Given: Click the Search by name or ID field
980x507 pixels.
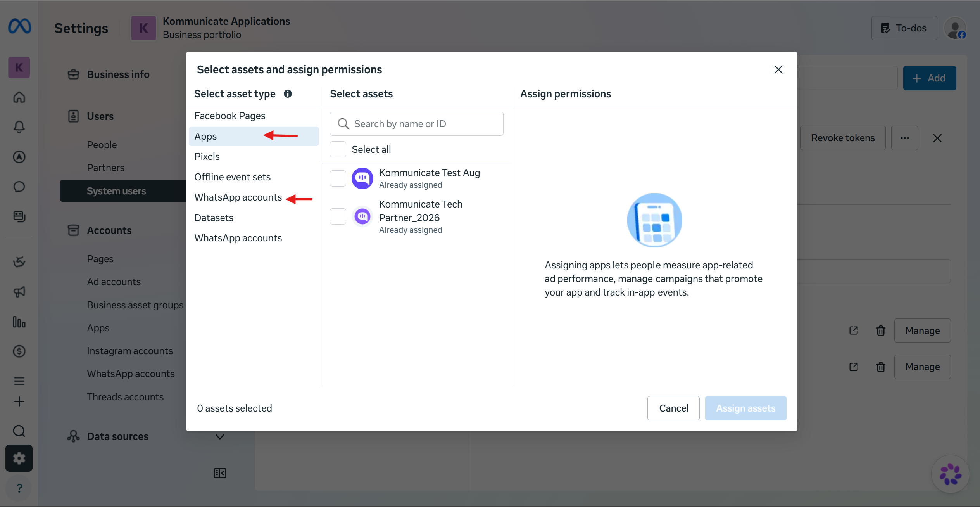Looking at the screenshot, I should (417, 124).
